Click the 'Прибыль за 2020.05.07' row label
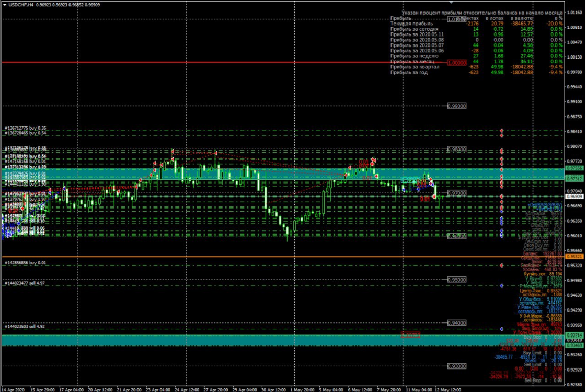This screenshot has height=392, width=586. (x=417, y=45)
